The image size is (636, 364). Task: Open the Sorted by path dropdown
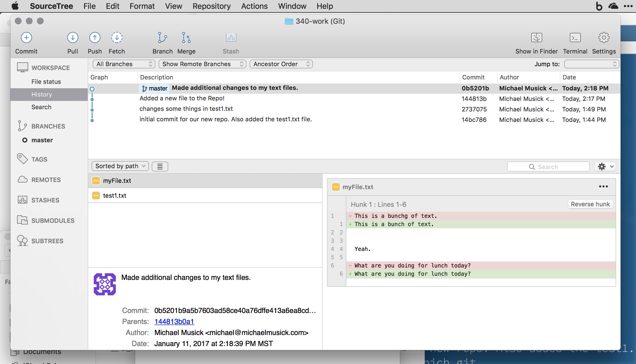(120, 166)
